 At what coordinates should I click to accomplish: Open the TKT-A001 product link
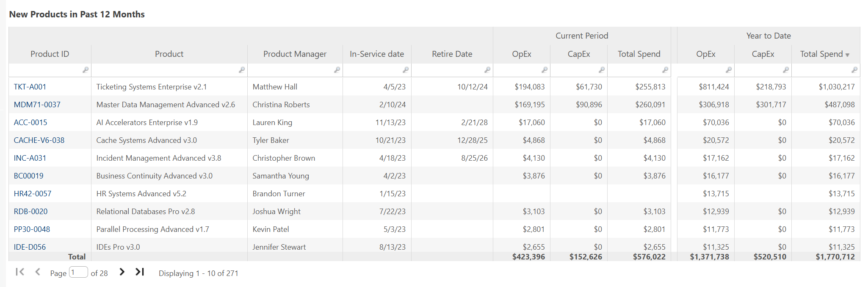(30, 87)
